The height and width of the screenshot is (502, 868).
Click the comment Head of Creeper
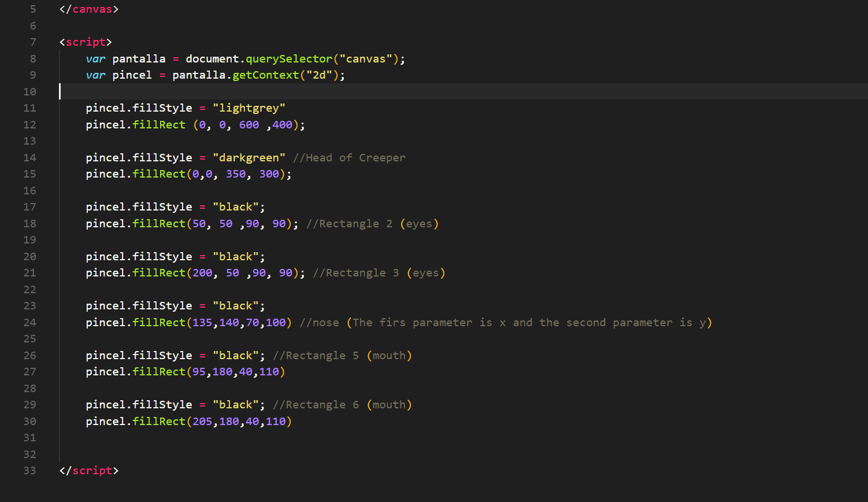[x=349, y=157]
